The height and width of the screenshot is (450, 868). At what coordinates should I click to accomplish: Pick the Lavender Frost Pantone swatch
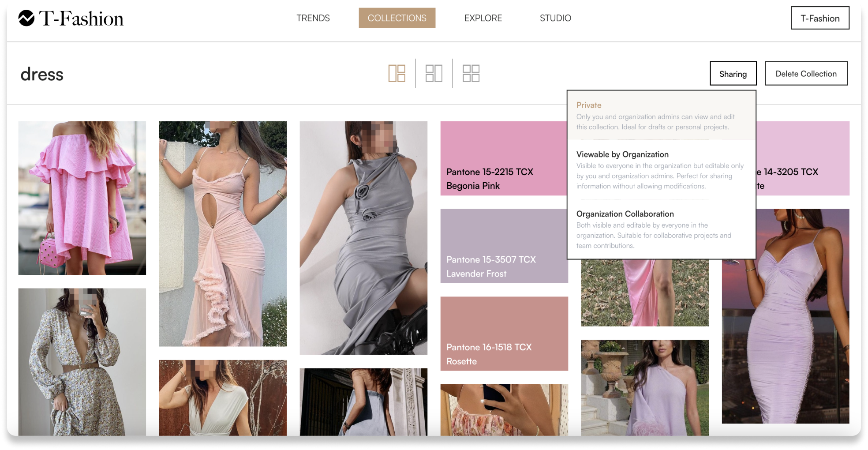(504, 246)
